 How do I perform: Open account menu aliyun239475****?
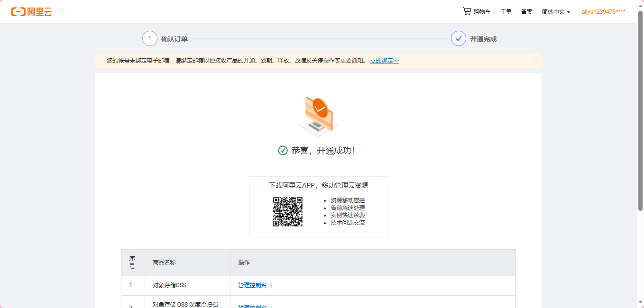pos(603,12)
